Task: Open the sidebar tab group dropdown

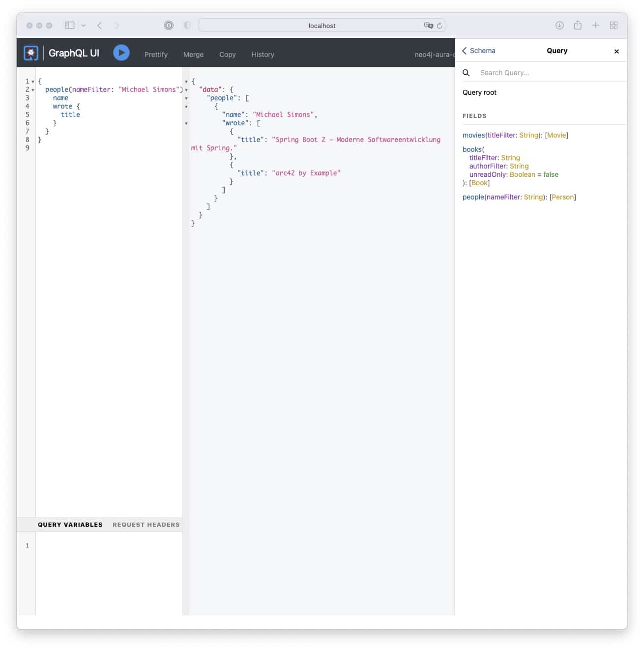Action: 84,26
